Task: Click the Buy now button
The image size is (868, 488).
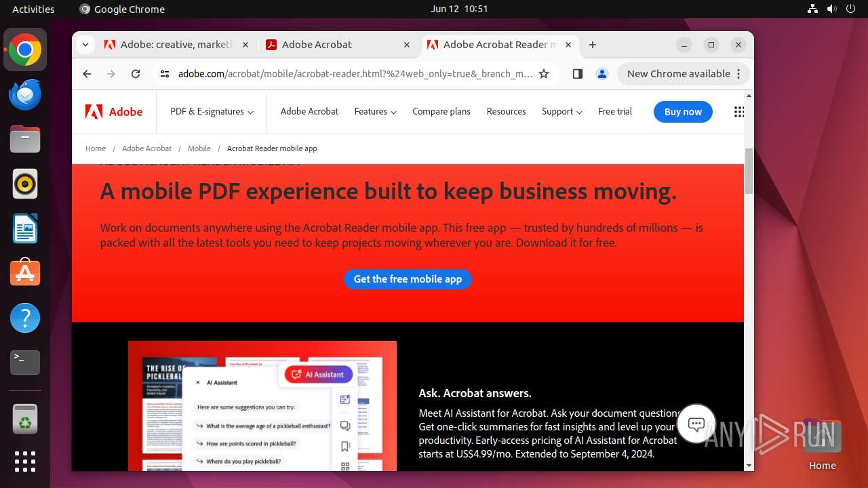Action: pyautogui.click(x=683, y=112)
